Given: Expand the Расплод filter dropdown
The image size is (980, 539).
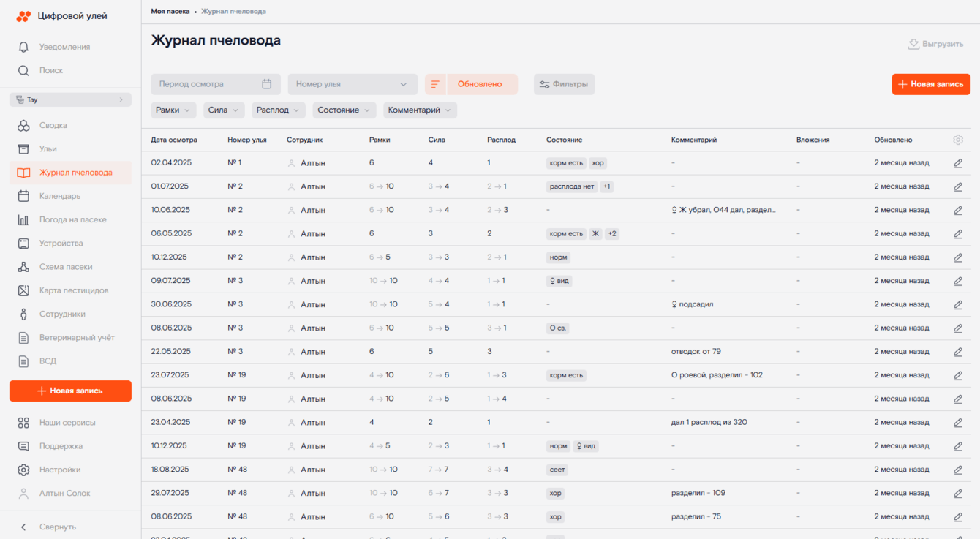Looking at the screenshot, I should [x=279, y=110].
